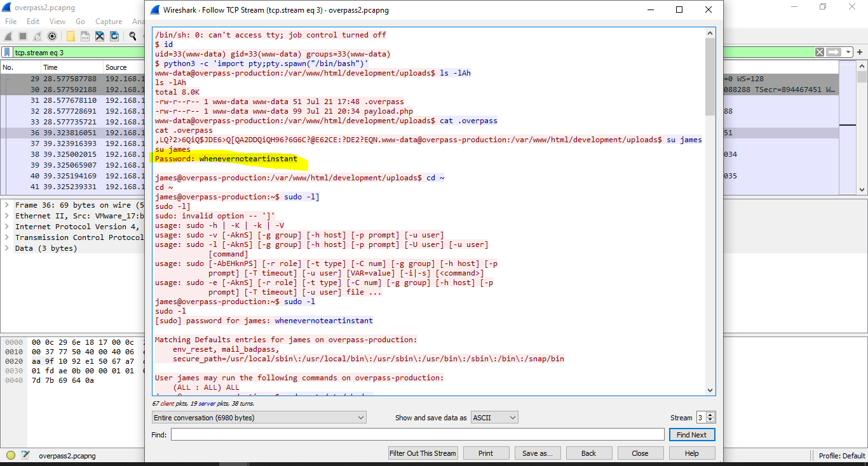This screenshot has height=466, width=868.
Task: Click the expert information circle in status bar
Action: (10, 455)
